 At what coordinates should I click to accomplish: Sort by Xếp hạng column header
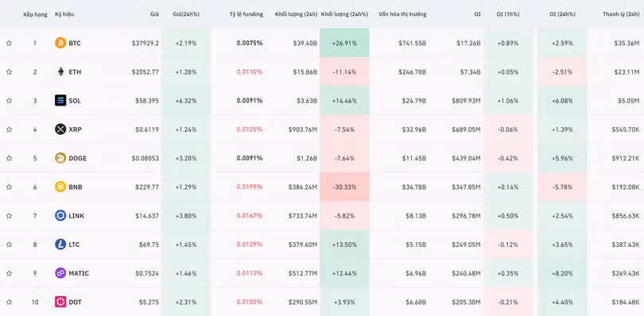pyautogui.click(x=35, y=14)
